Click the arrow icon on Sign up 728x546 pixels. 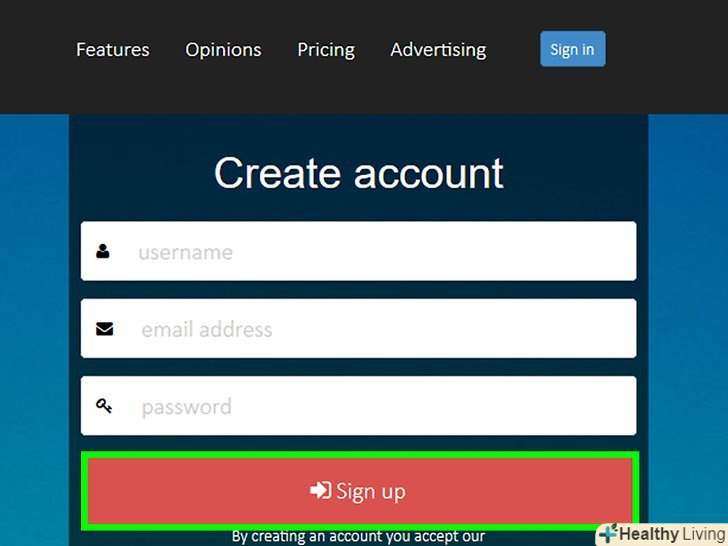click(x=320, y=490)
